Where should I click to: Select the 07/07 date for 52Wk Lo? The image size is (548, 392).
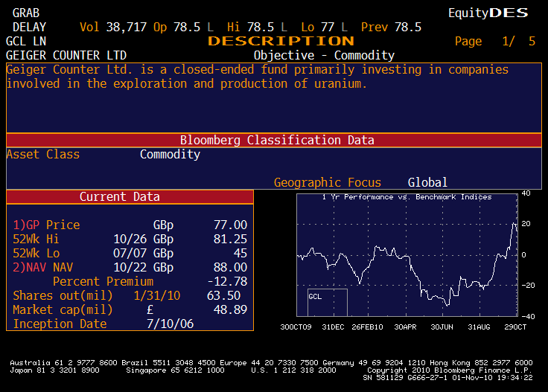point(130,254)
